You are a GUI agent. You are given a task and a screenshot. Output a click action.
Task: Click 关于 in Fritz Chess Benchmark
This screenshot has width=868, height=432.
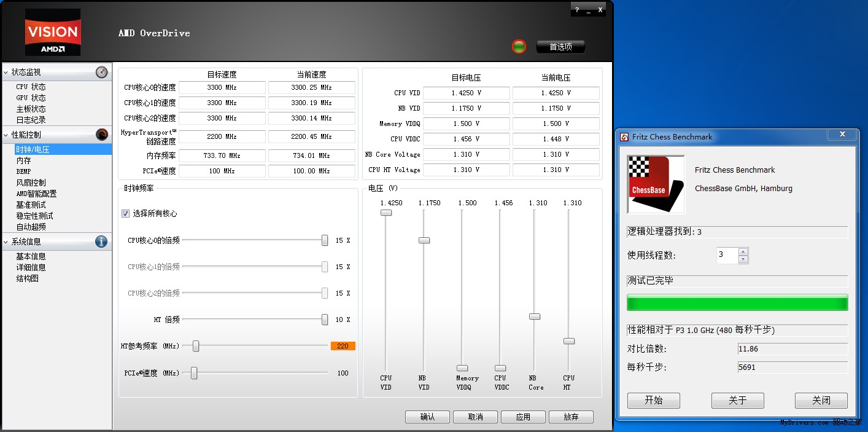pyautogui.click(x=737, y=401)
